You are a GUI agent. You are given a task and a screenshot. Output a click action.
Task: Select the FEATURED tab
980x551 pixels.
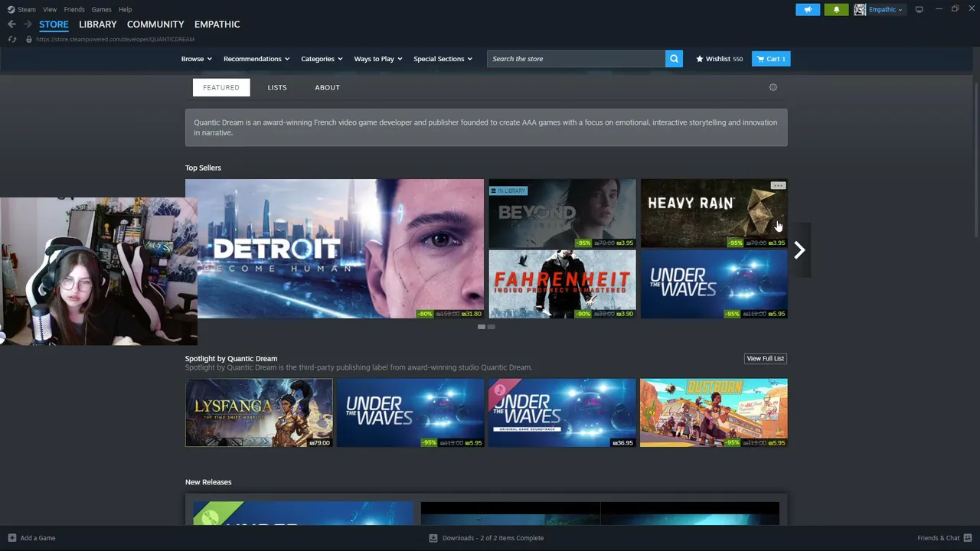coord(221,87)
